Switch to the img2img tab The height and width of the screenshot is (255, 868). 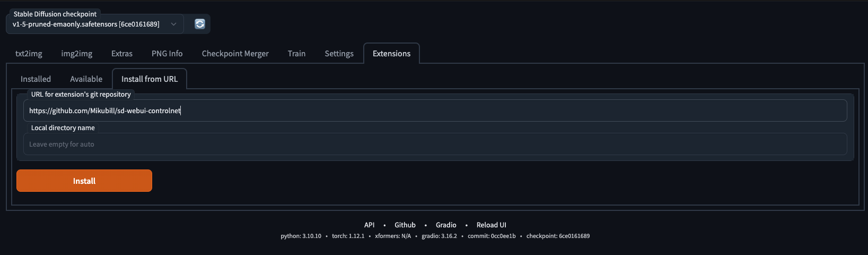coord(77,54)
